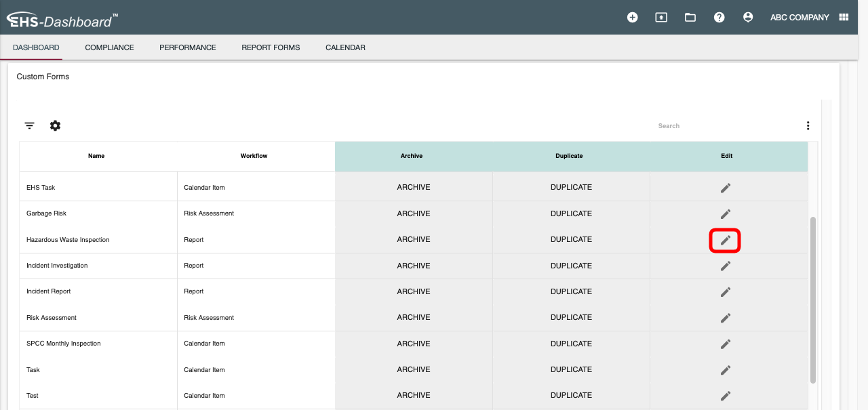Image resolution: width=868 pixels, height=410 pixels.
Task: Click pencil icon for SPCC Monthly Inspection
Action: 725,344
